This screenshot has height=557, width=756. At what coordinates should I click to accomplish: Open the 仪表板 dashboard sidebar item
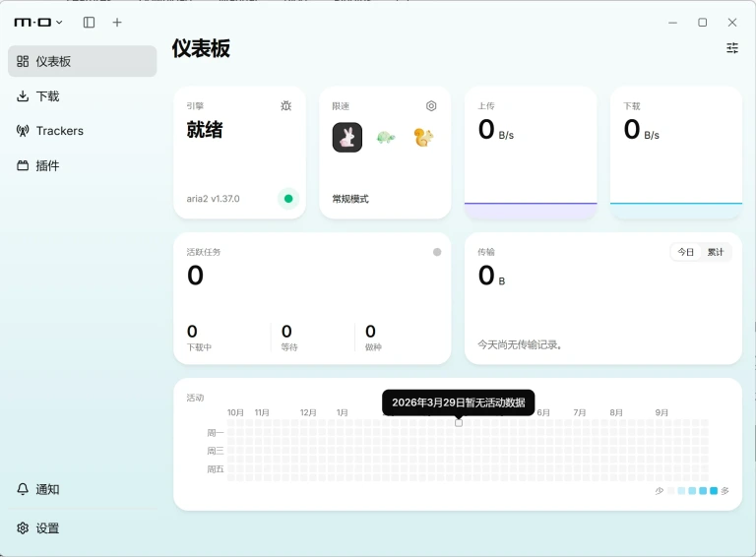tap(82, 61)
